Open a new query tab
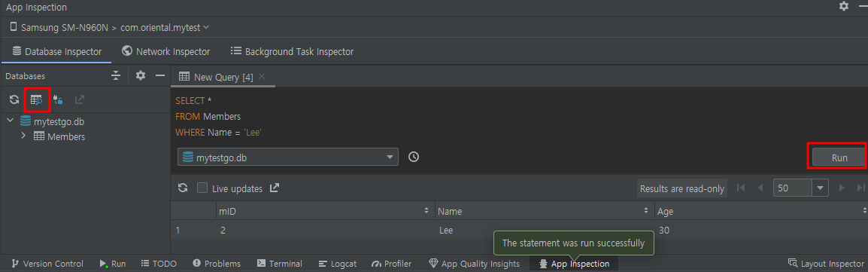 [37, 99]
